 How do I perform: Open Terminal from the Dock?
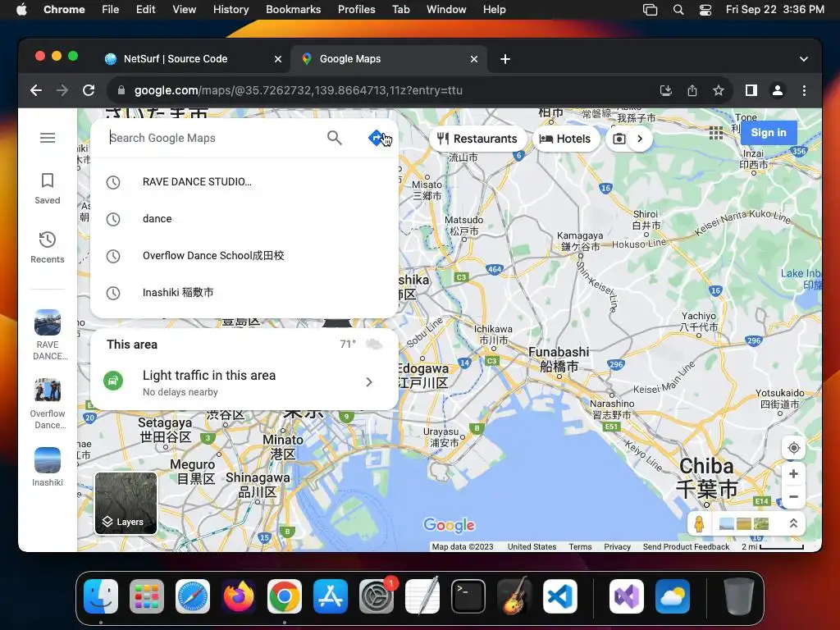[468, 596]
